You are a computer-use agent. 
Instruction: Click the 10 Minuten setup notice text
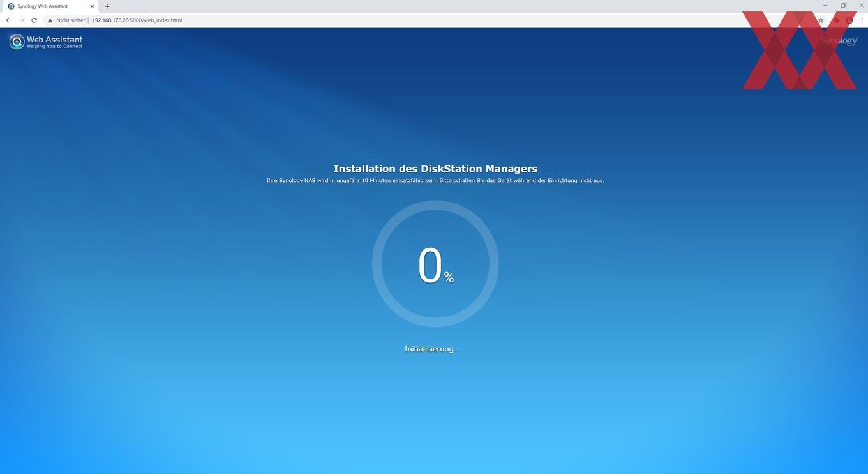point(435,181)
